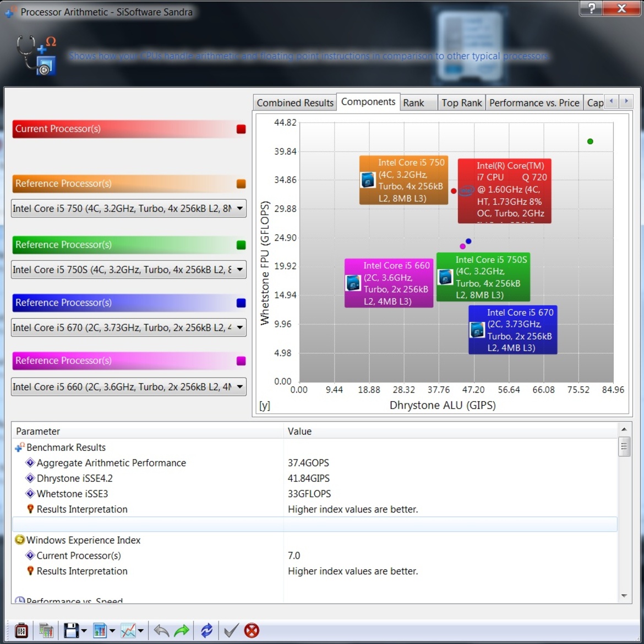The image size is (644, 644).
Task: Select the Dhrystone iSSE4.2 row
Action: click(315, 478)
